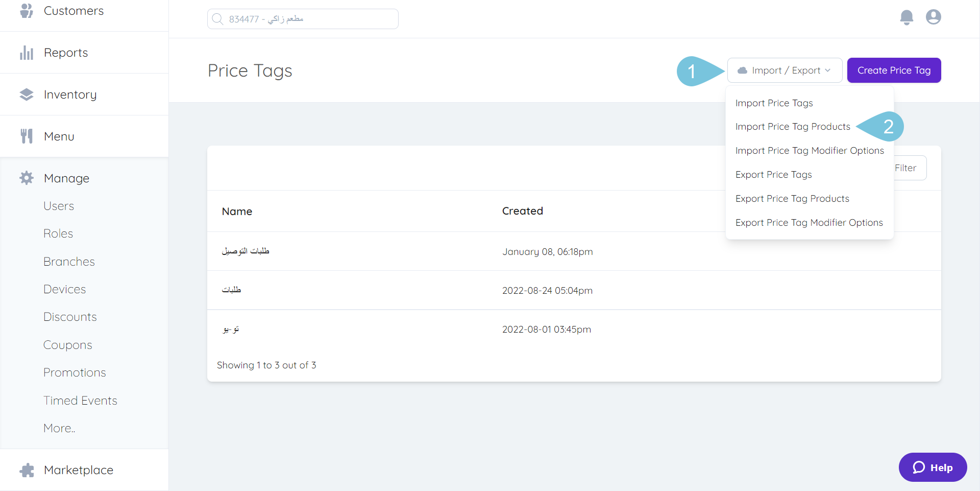
Task: Click the Create Price Tag button
Action: coord(894,70)
